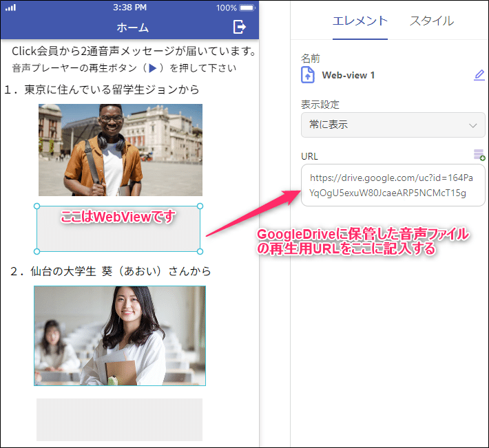Click the Web-view 1 name label
This screenshot has width=489, height=448.
[x=348, y=75]
